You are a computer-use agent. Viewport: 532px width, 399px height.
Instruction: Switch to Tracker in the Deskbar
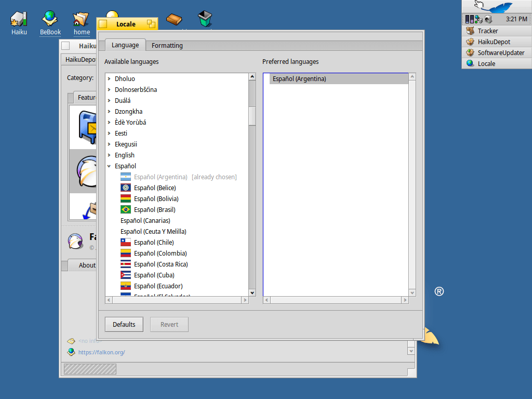click(497, 31)
